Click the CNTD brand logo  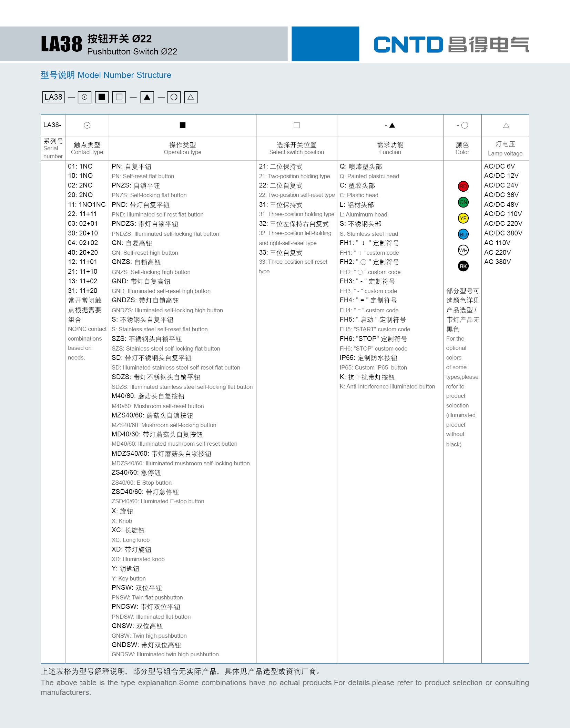(451, 45)
